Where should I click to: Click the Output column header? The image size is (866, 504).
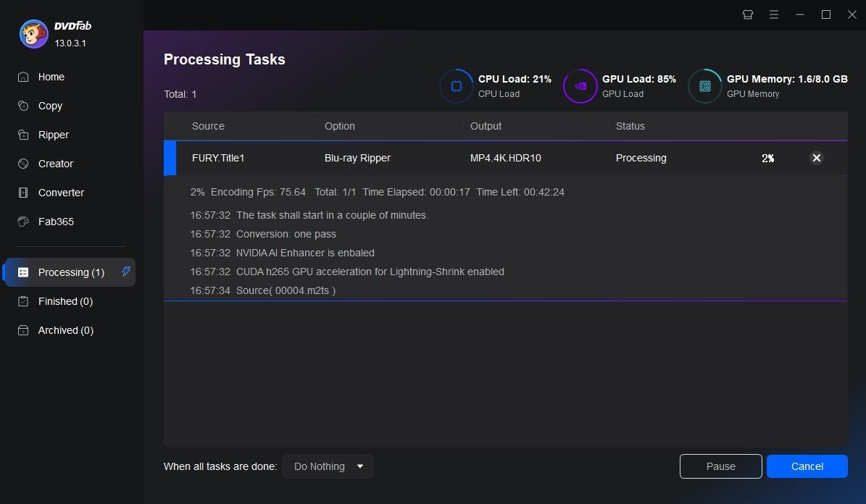pos(486,126)
